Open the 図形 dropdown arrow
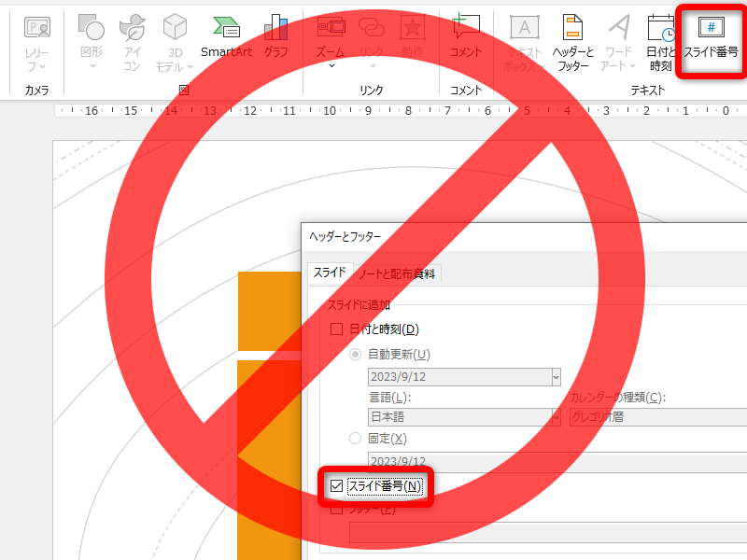This screenshot has width=747, height=560. click(92, 65)
